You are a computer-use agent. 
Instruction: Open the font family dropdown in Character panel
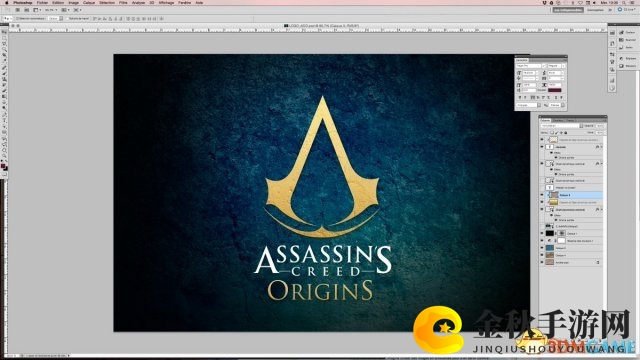coord(529,66)
